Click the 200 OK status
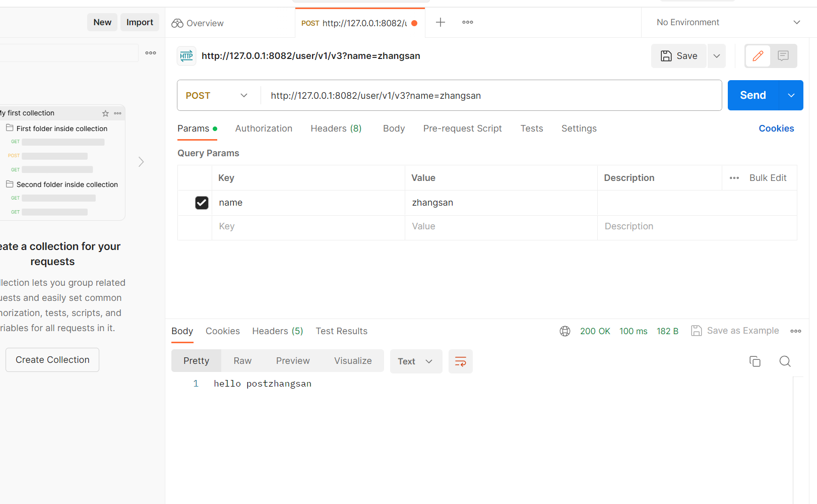Screen dimensions: 817x504 pos(595,331)
